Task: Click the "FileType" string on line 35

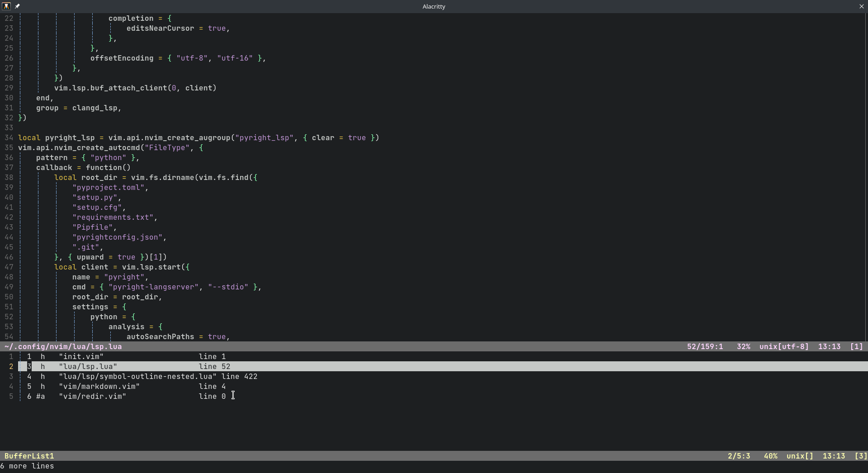Action: [167, 147]
